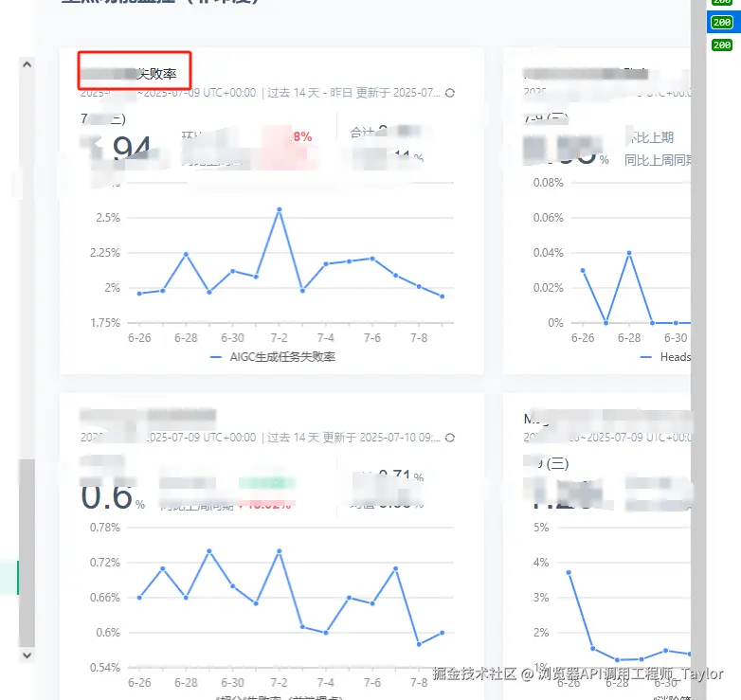741x700 pixels.
Task: Click the 7-2 peak point in AIGC chart
Action: pyautogui.click(x=280, y=209)
